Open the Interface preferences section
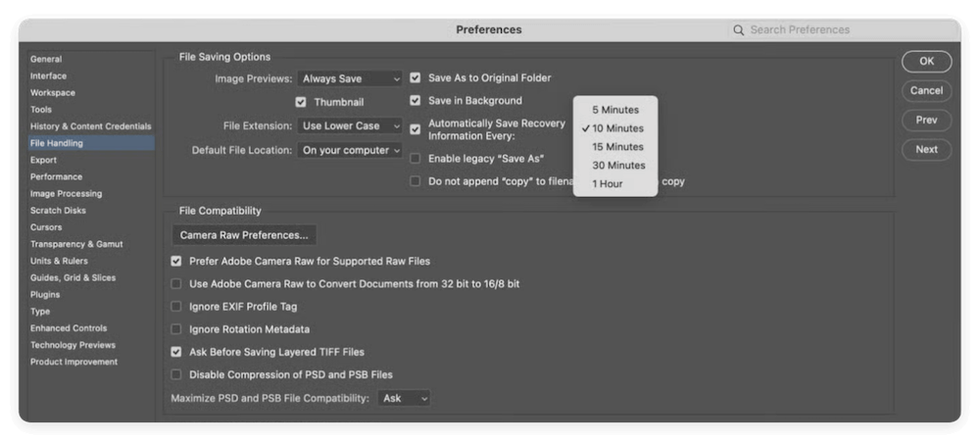Viewport: 980px width, 441px height. point(48,76)
